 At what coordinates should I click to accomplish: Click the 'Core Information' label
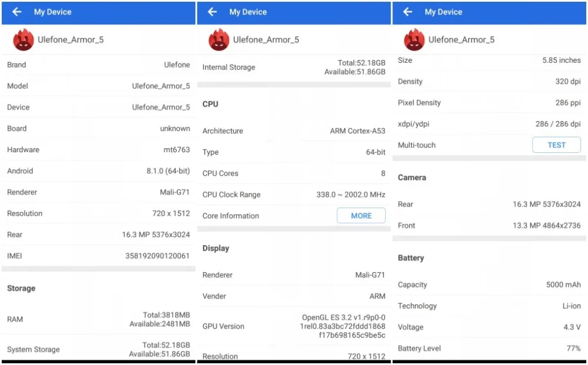click(x=230, y=216)
